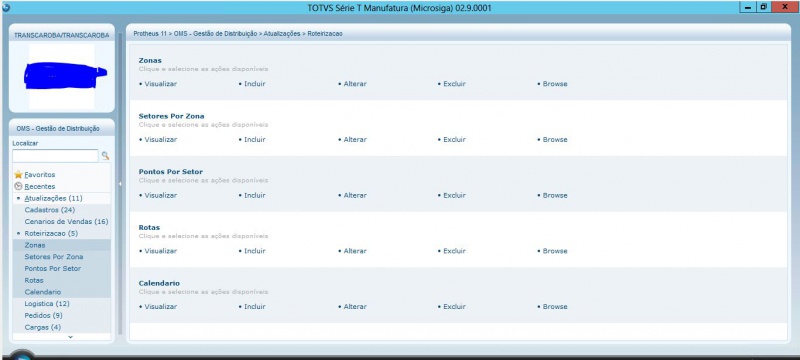The image size is (800, 360).
Task: Select Calendario in sidebar menu
Action: coord(43,292)
